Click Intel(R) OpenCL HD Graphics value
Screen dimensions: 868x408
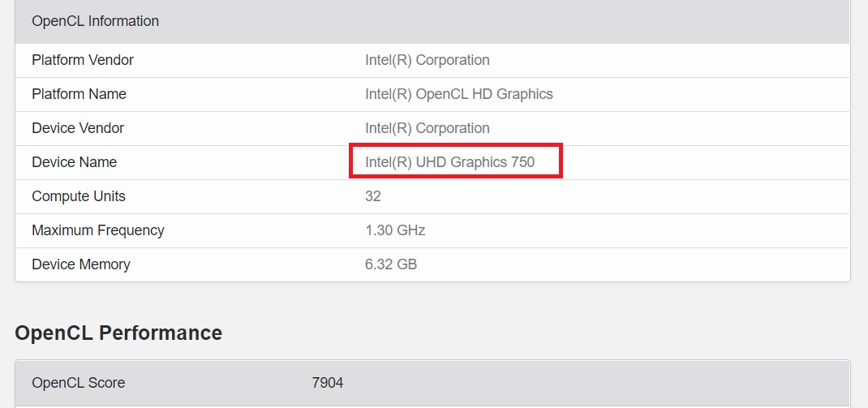tap(459, 94)
